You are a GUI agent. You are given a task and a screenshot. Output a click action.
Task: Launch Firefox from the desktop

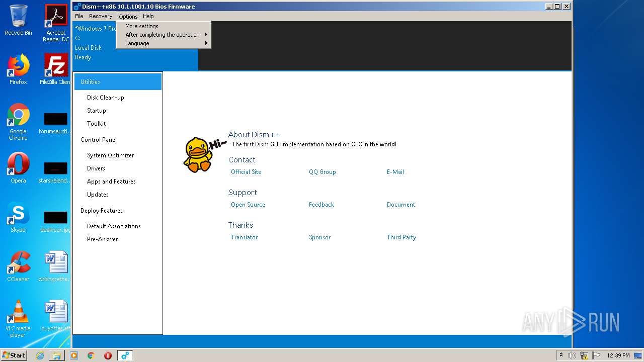(18, 69)
